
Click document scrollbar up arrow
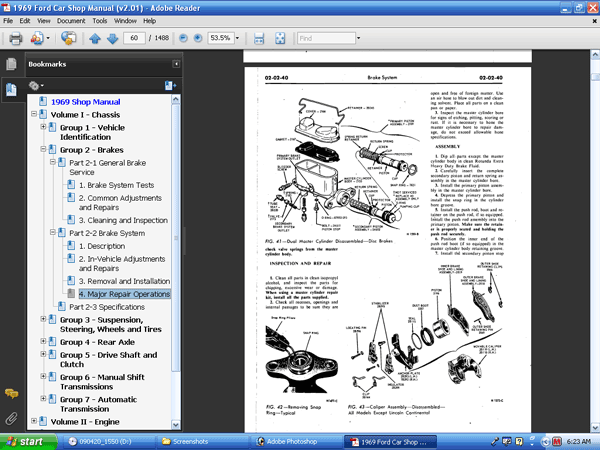595,55
